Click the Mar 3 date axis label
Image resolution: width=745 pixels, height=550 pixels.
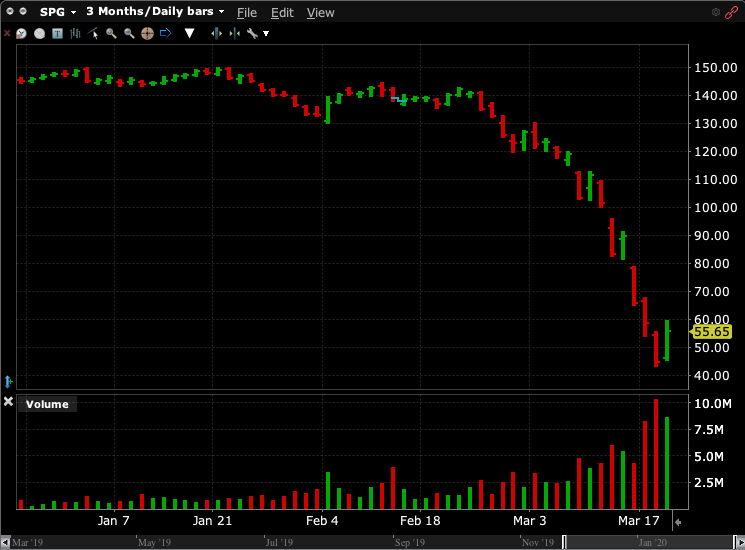[529, 521]
